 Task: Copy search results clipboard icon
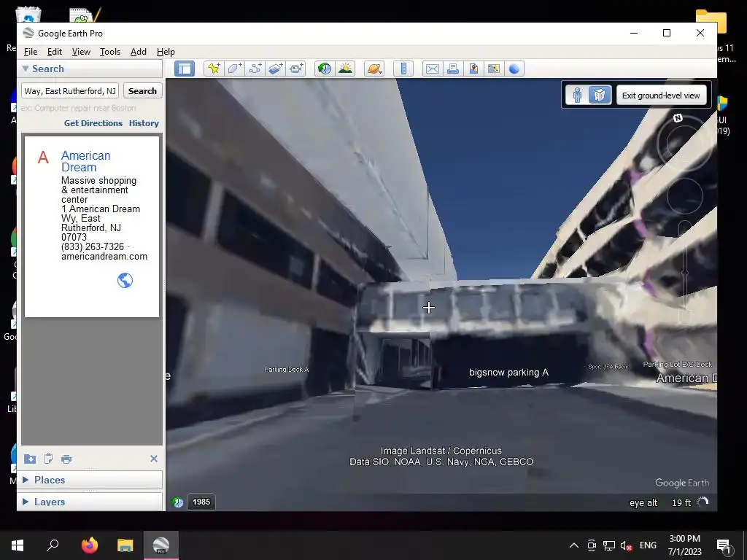[x=48, y=459]
